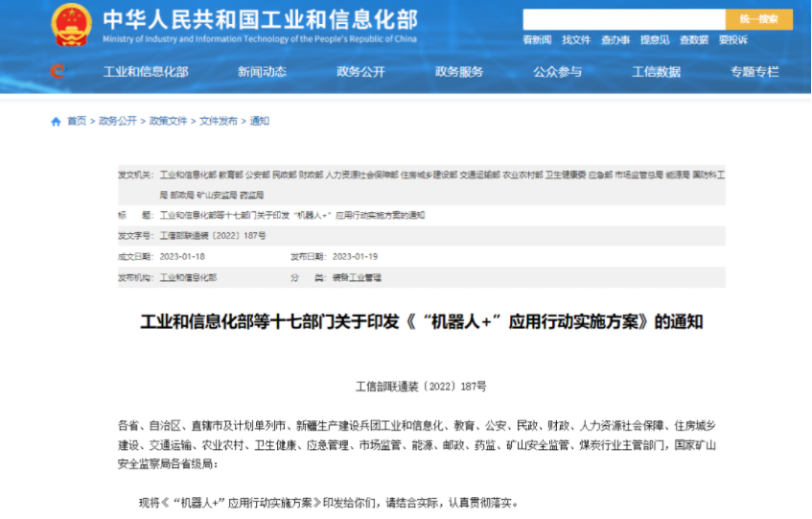Navigate to 工信数据 menu item
The height and width of the screenshot is (519, 812).
657,72
